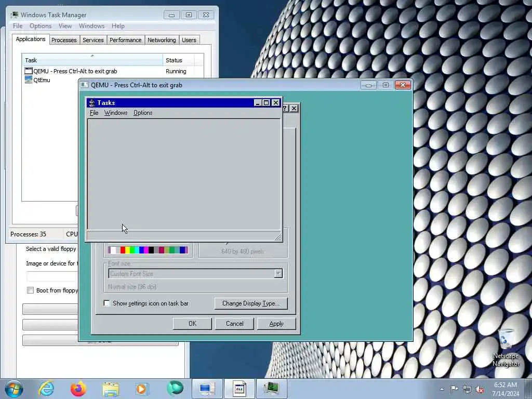Open Windows Media Player from taskbar
This screenshot has height=399, width=532.
point(142,389)
